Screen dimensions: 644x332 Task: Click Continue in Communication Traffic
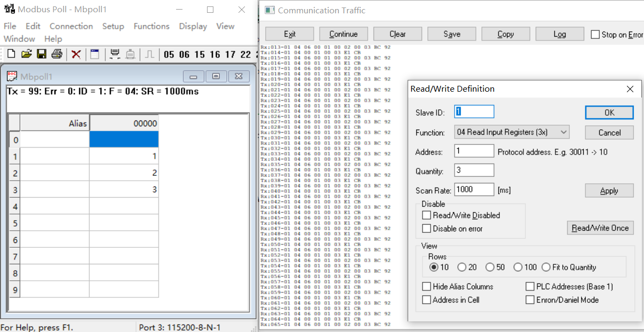point(344,34)
